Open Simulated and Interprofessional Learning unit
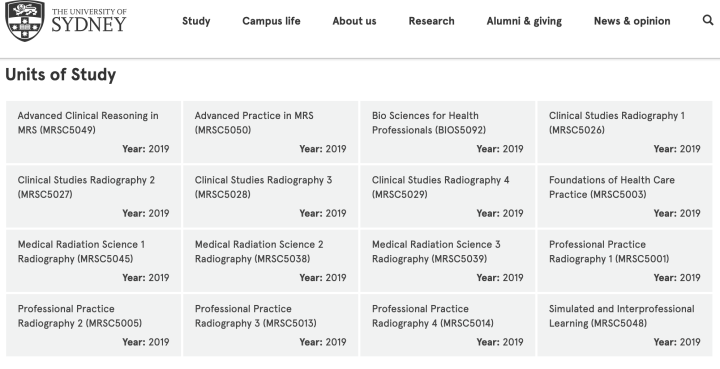 (625, 325)
